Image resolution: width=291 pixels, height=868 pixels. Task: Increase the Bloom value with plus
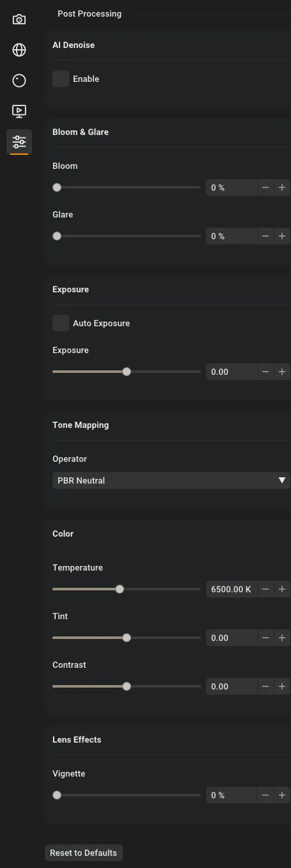(282, 187)
